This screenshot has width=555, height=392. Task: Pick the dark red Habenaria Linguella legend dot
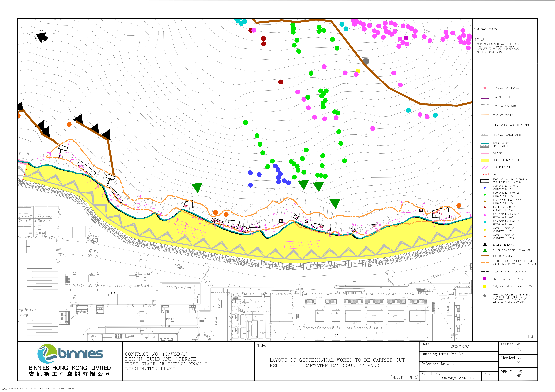[x=485, y=207]
